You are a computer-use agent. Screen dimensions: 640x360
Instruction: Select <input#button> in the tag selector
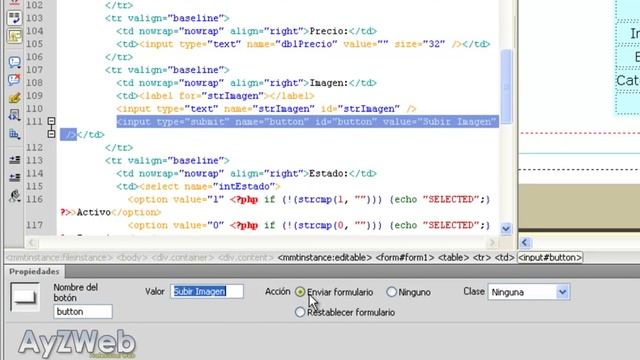[x=550, y=258]
